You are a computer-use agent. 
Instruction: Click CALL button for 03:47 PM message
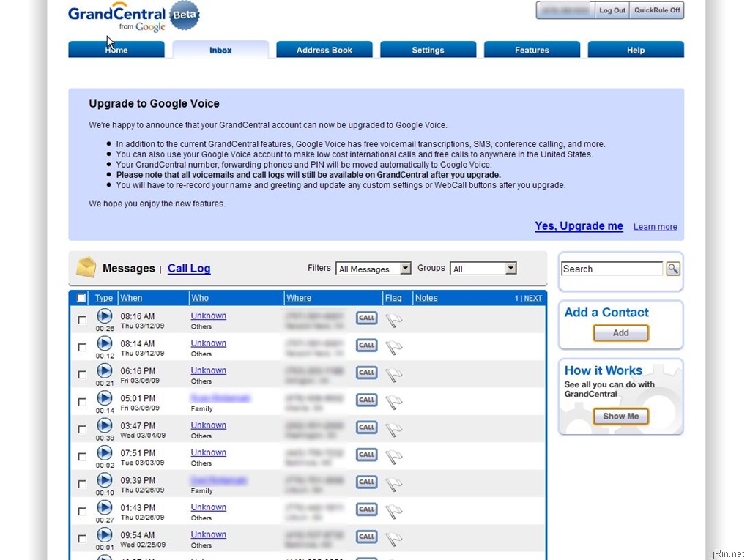367,427
